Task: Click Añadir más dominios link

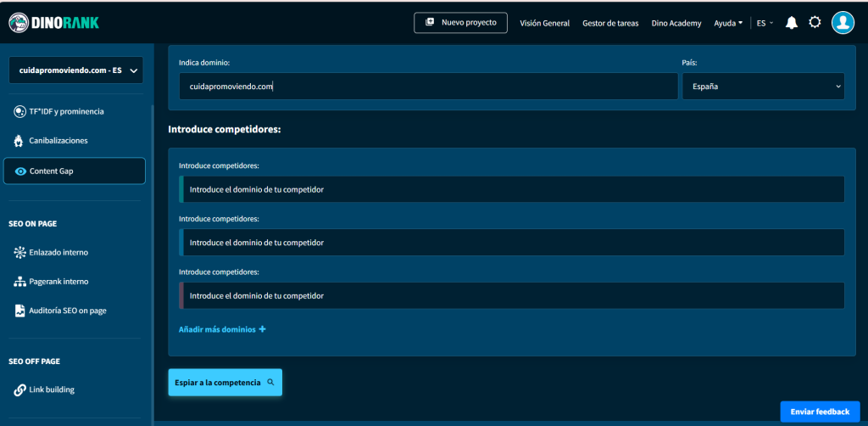Action: (222, 329)
